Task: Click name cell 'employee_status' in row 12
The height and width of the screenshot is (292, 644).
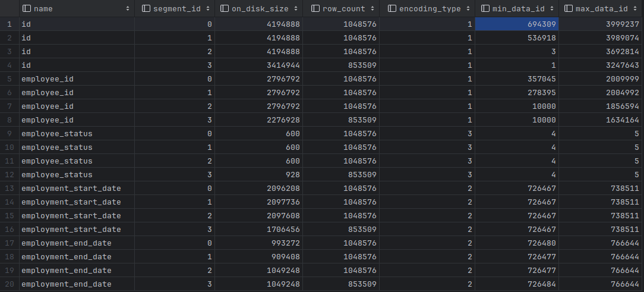Action: pyautogui.click(x=77, y=174)
